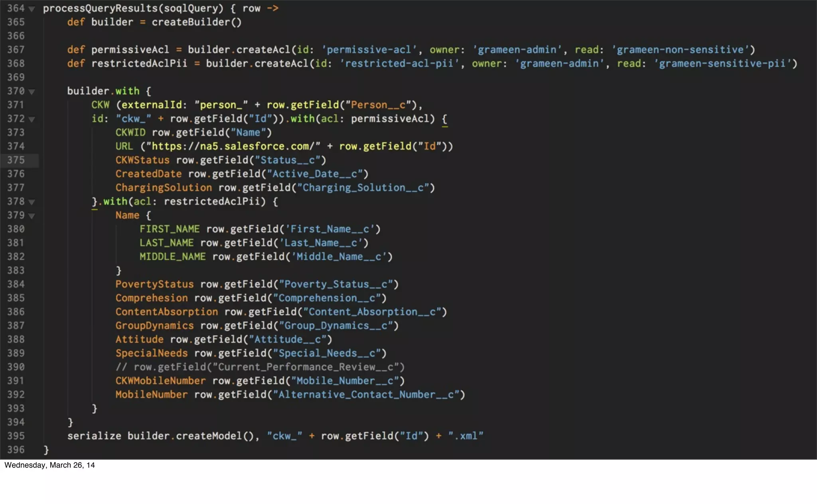Toggle fold triangle beside line 372
The width and height of the screenshot is (817, 504).
(32, 119)
